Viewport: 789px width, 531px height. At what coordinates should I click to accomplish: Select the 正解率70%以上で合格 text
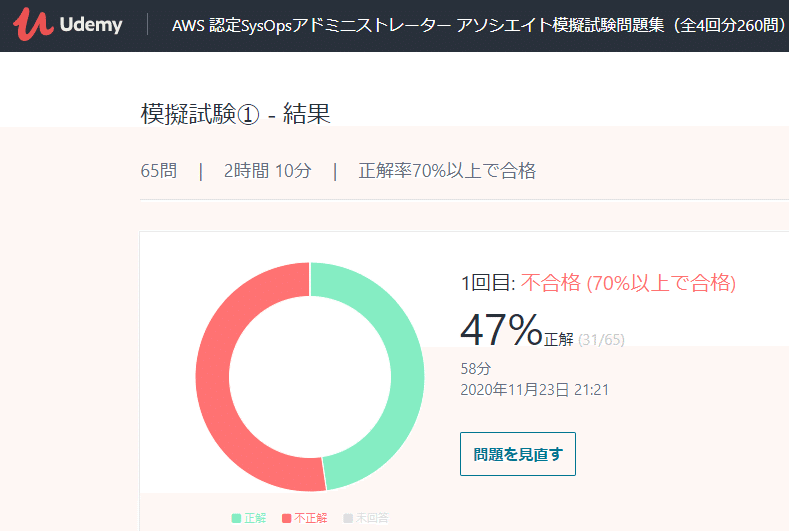(447, 171)
